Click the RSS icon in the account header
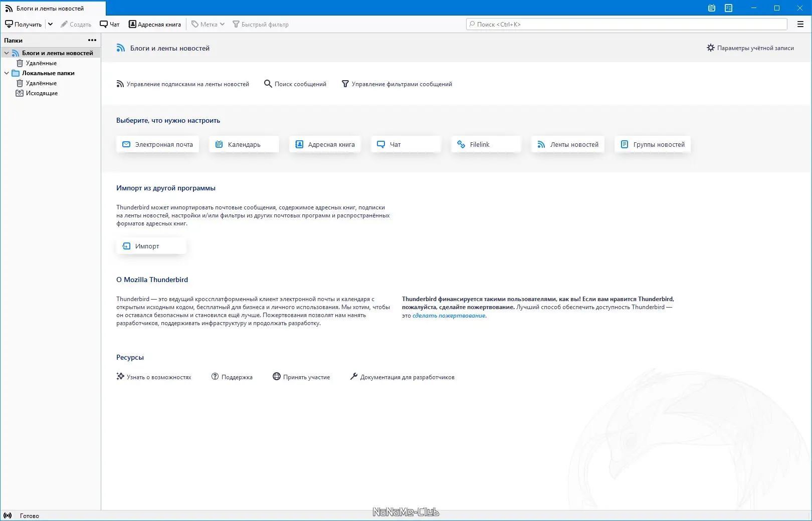Image resolution: width=812 pixels, height=521 pixels. point(121,48)
